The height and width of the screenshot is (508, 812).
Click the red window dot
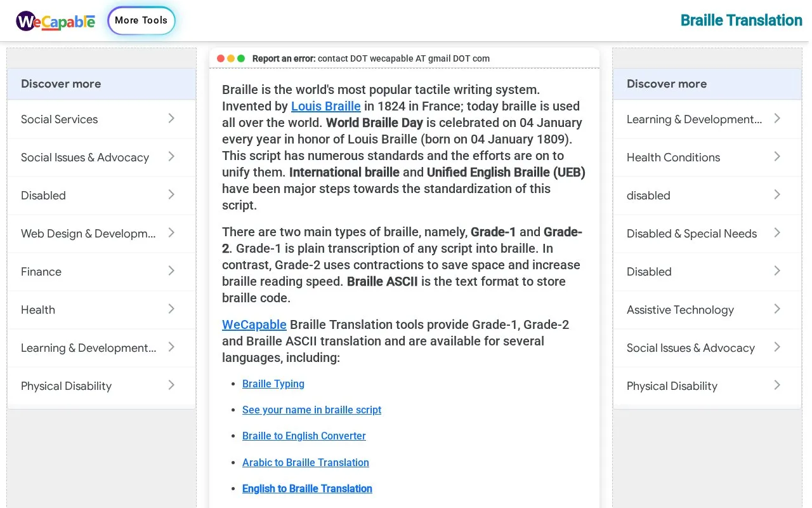(x=221, y=58)
